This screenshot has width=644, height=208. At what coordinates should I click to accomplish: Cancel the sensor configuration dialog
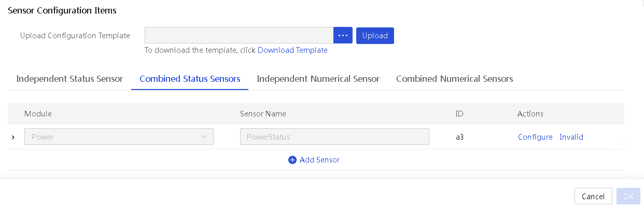coord(593,196)
